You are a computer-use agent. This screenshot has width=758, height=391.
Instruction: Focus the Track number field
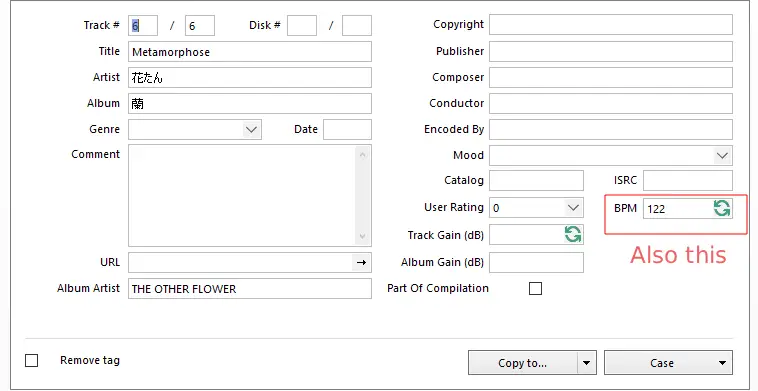pyautogui.click(x=143, y=26)
